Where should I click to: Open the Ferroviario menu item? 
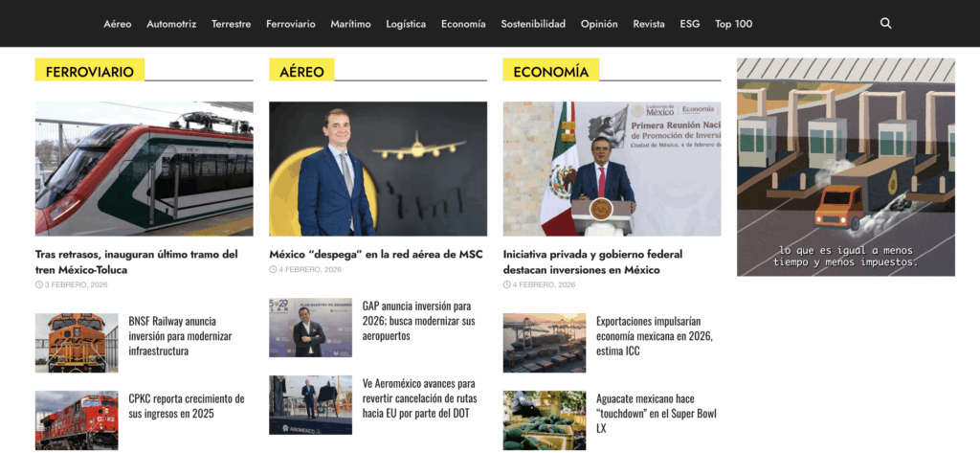pos(291,24)
